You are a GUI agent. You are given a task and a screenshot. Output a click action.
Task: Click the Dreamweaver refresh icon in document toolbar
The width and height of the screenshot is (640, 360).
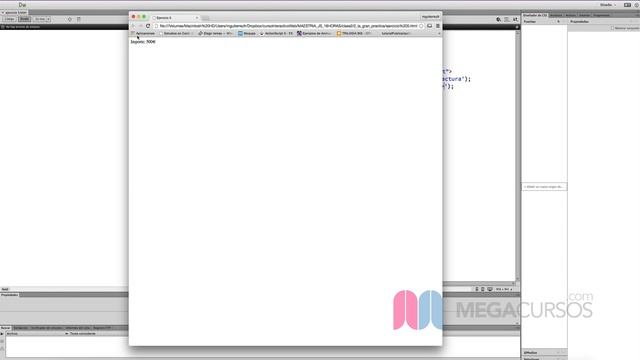coord(70,19)
